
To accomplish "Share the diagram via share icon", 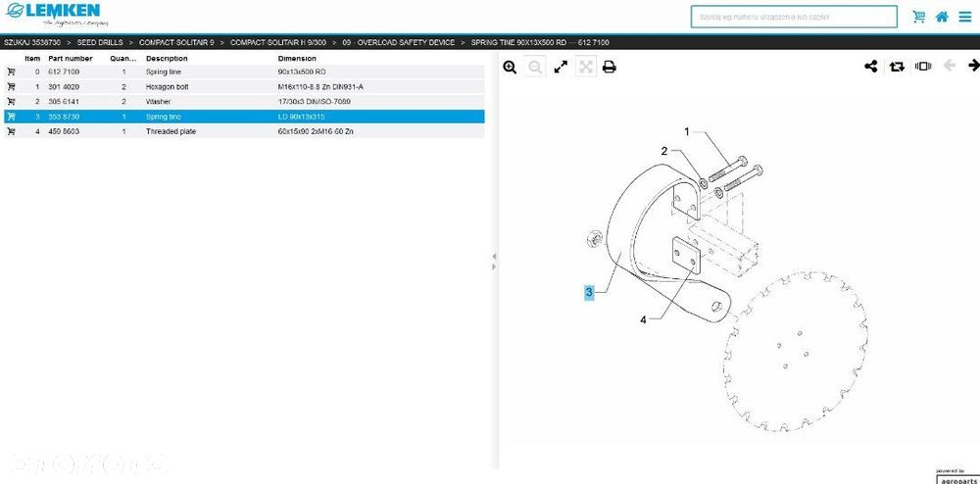I will tap(870, 67).
